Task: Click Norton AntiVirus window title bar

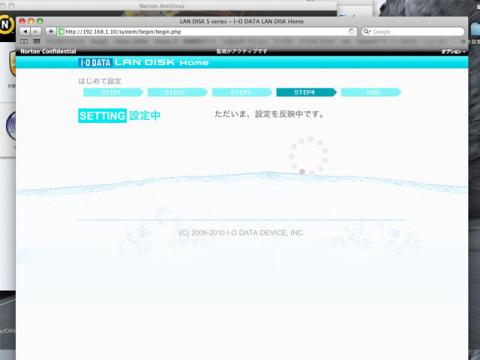Action: pos(162,6)
